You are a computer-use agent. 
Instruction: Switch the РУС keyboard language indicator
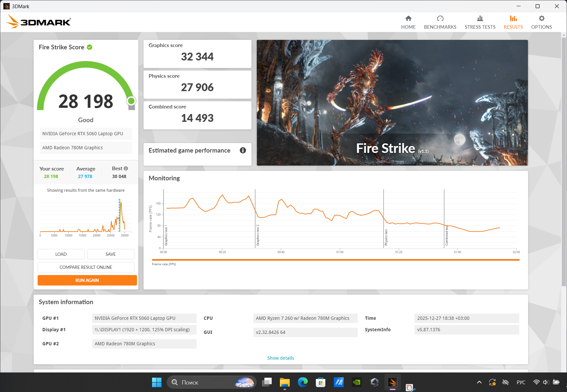[521, 382]
